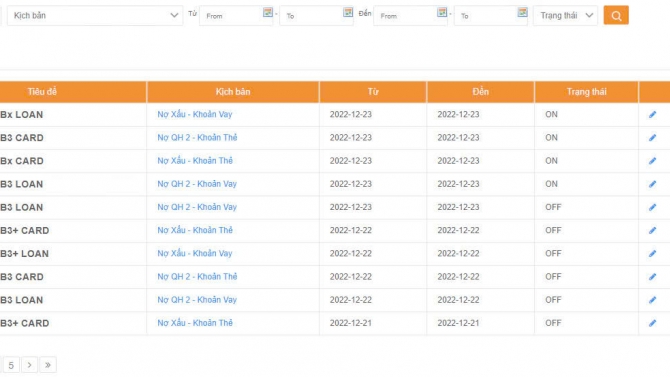Open calendar for Đến To field
Screen dimensions: 670x377
tap(522, 12)
